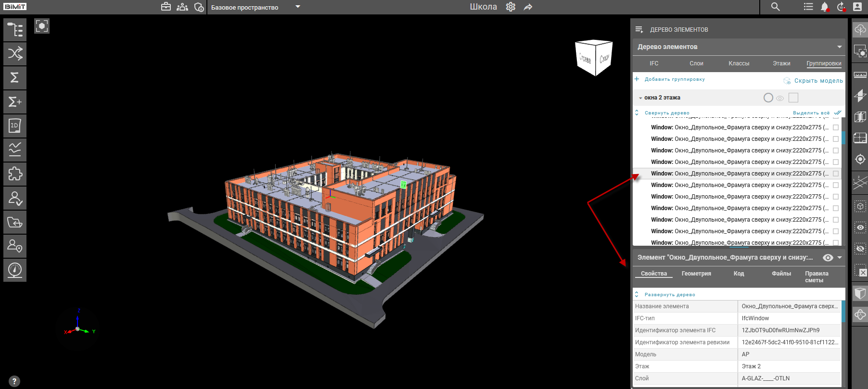Screen dimensions: 868x389
Task: Open the Геометрия properties tab
Action: 696,274
